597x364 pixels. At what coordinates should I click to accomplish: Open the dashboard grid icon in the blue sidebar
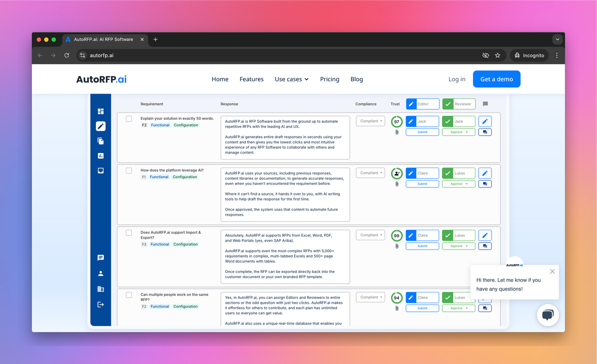pos(101,111)
